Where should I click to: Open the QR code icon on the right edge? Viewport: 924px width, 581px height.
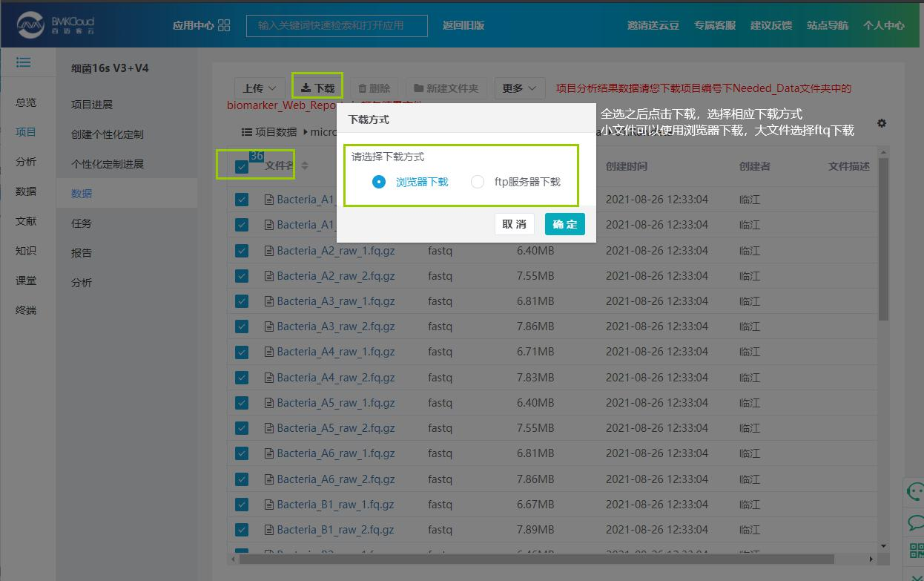[x=917, y=550]
